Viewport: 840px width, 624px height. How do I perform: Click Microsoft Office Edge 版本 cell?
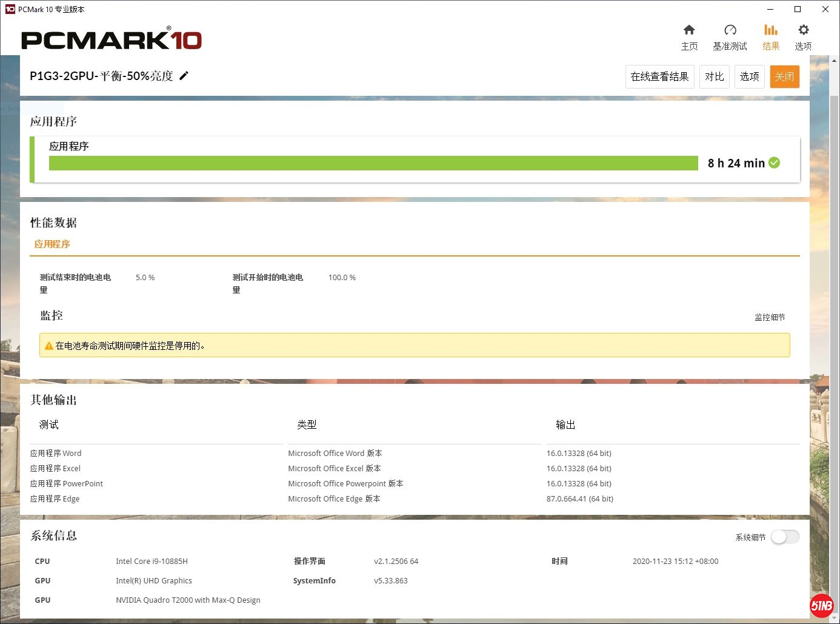coord(334,498)
